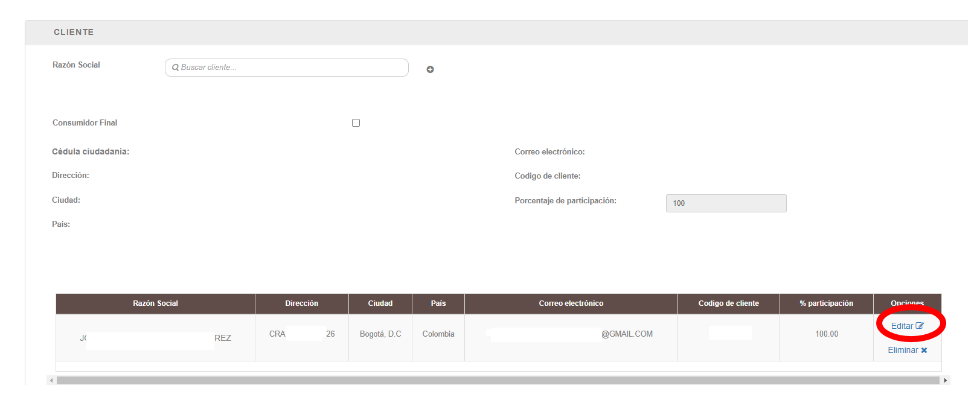Click the Dirección column header
The image size is (980, 397).
(302, 303)
